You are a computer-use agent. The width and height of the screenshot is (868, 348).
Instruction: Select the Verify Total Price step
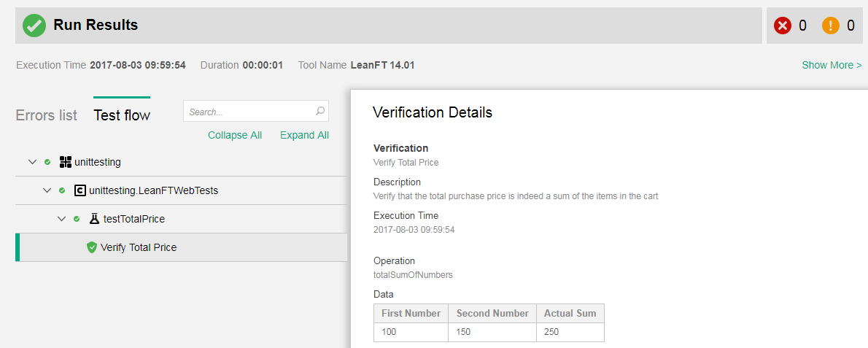pos(139,247)
